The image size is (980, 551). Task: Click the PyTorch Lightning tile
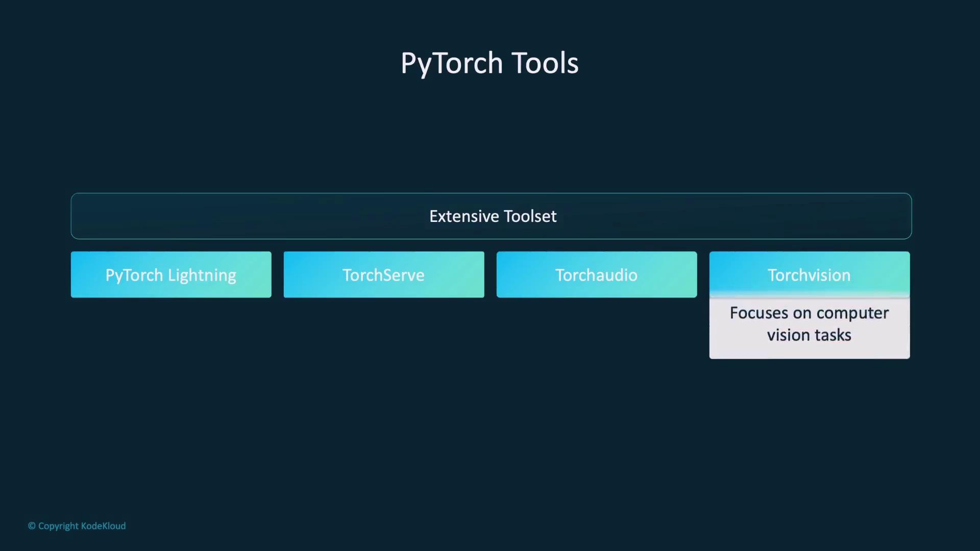(x=171, y=274)
